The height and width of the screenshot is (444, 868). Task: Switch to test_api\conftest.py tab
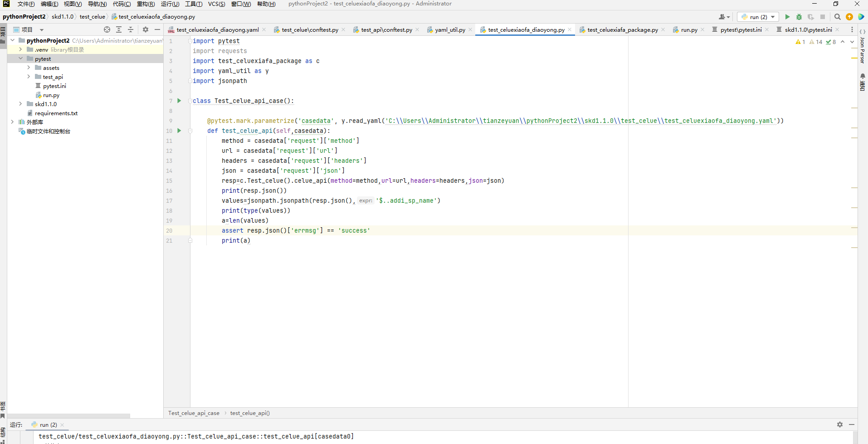(x=386, y=29)
